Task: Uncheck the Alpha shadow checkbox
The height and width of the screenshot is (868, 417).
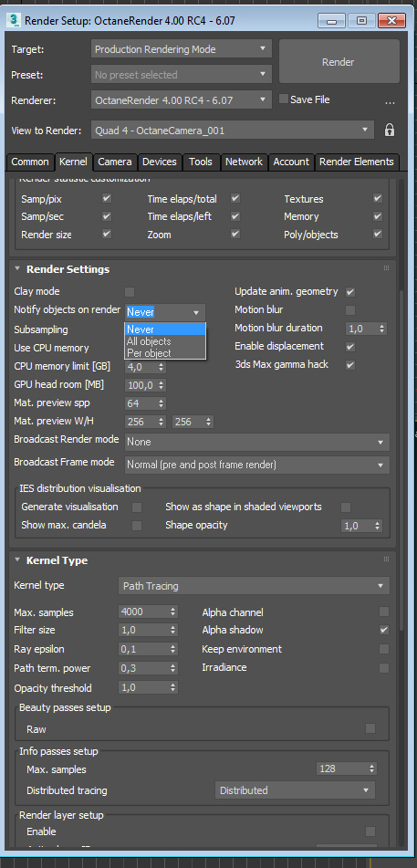Action: [x=384, y=630]
